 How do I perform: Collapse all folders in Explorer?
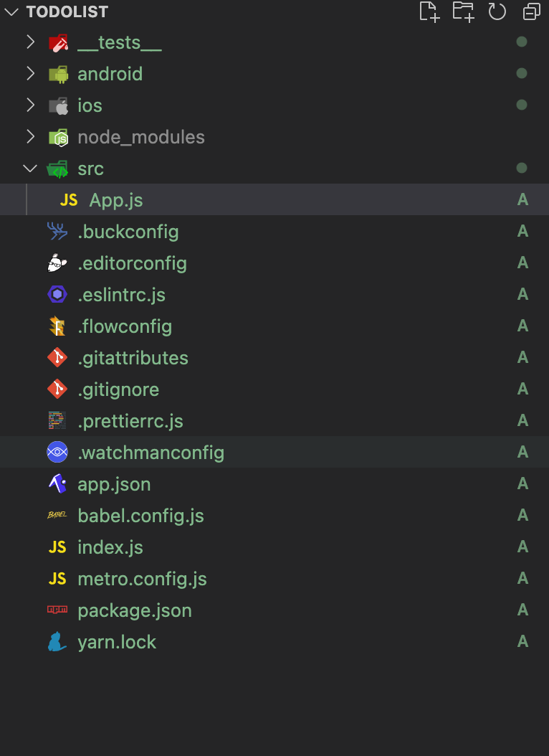[x=531, y=11]
